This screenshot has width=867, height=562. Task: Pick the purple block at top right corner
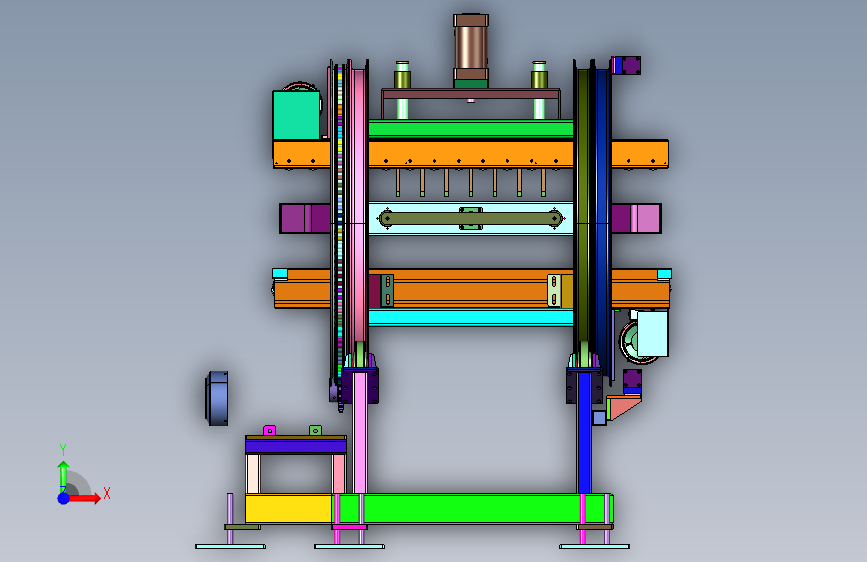pyautogui.click(x=631, y=65)
